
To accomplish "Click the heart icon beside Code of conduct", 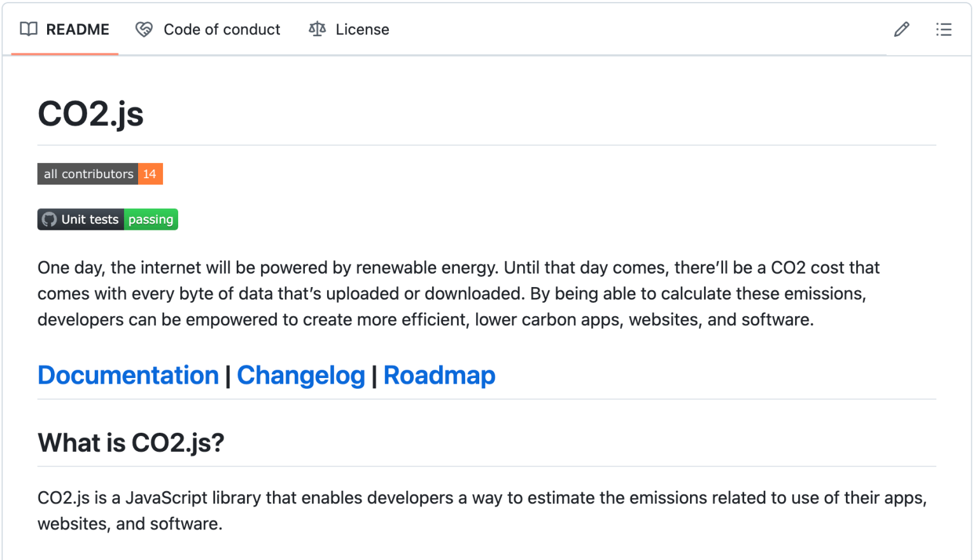I will [144, 29].
